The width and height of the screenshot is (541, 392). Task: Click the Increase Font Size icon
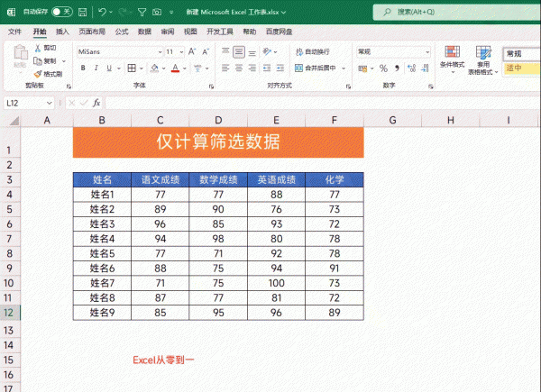click(192, 52)
